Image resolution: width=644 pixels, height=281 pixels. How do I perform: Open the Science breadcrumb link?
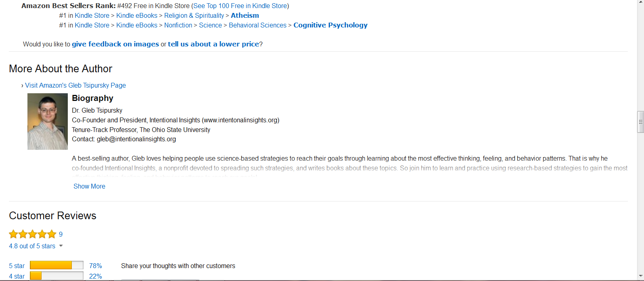[x=210, y=25]
